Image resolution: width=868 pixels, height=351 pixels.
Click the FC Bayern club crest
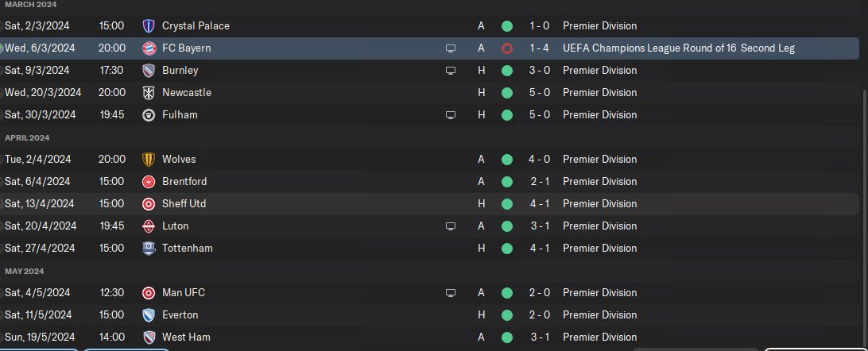click(148, 48)
